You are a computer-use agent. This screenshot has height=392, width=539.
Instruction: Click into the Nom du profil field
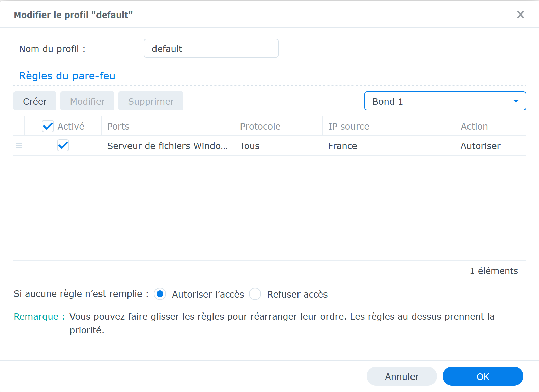point(211,49)
